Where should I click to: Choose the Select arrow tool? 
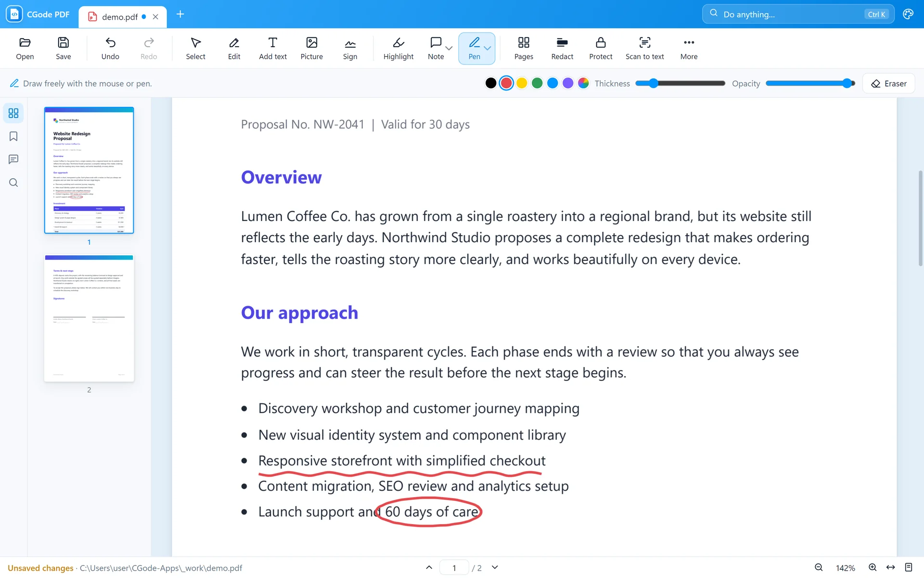(195, 48)
